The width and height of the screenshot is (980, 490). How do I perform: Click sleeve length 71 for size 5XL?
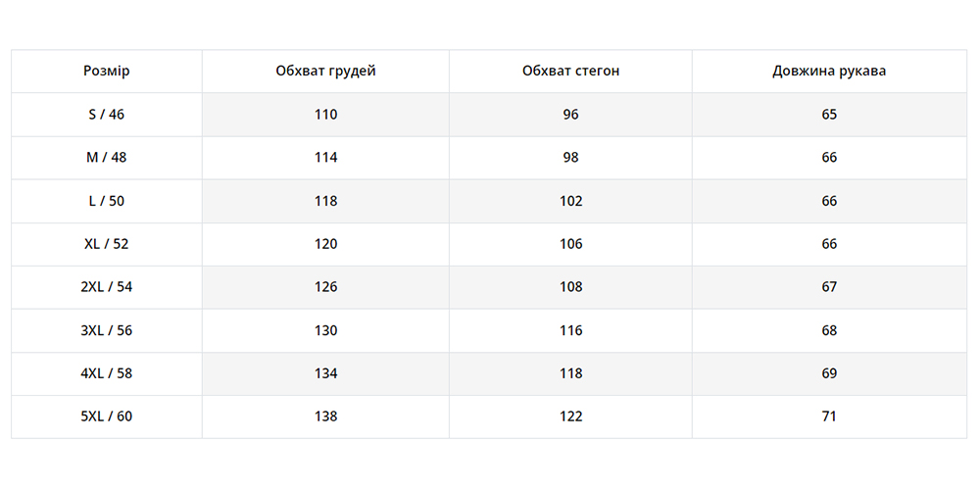(830, 416)
